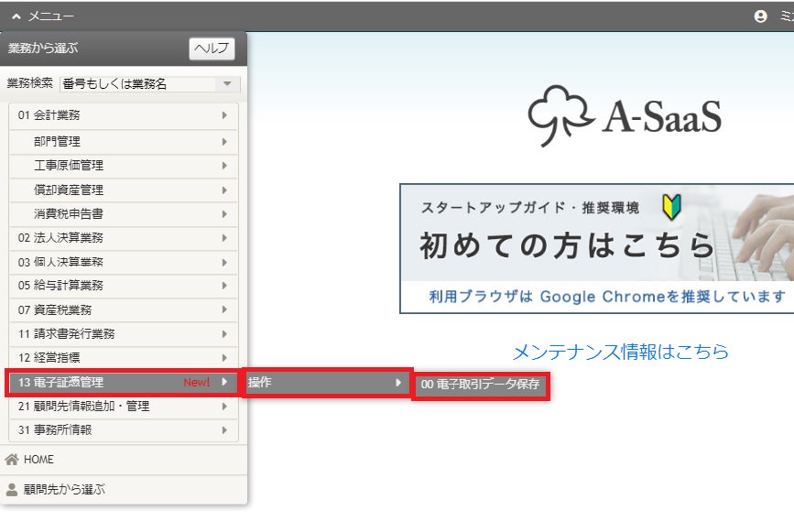
Task: Expand the 13 電子証憑管理 arrow
Action: (224, 382)
